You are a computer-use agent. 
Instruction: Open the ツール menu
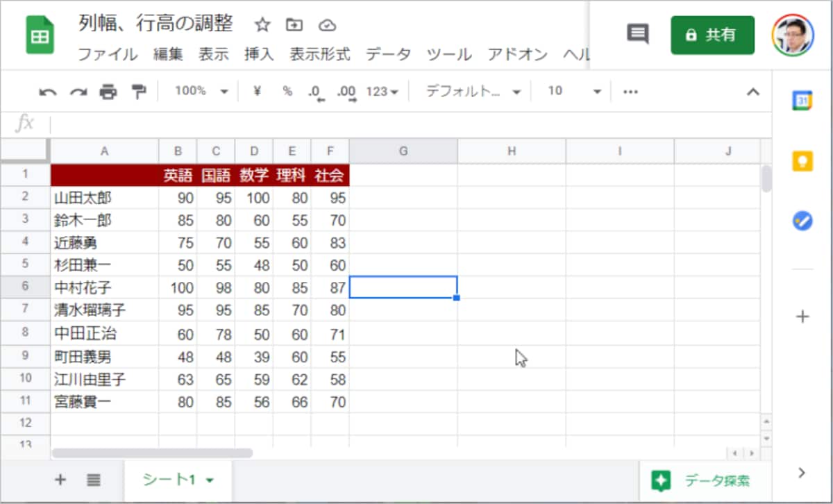[449, 54]
